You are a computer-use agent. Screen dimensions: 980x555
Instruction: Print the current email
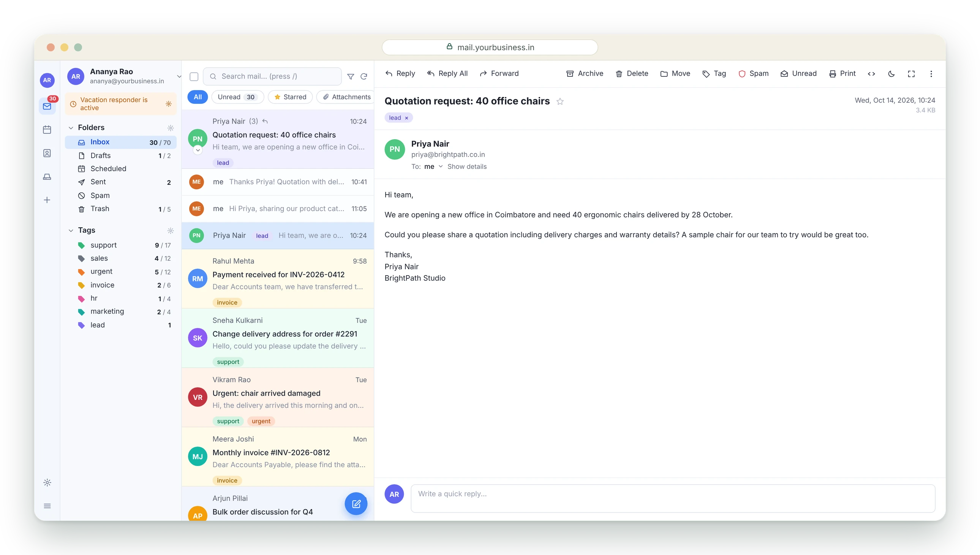click(x=842, y=74)
